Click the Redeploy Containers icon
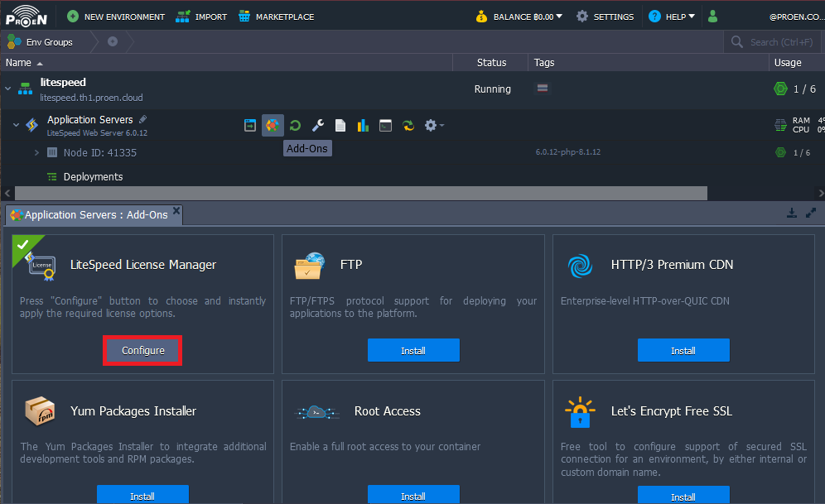Image resolution: width=825 pixels, height=504 pixels. point(408,125)
